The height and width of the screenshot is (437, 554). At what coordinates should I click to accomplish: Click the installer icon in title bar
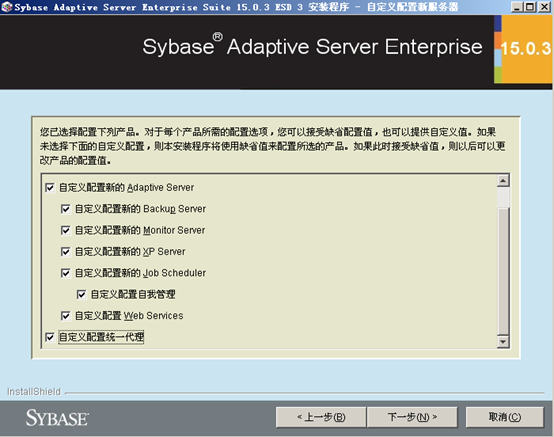pyautogui.click(x=6, y=7)
